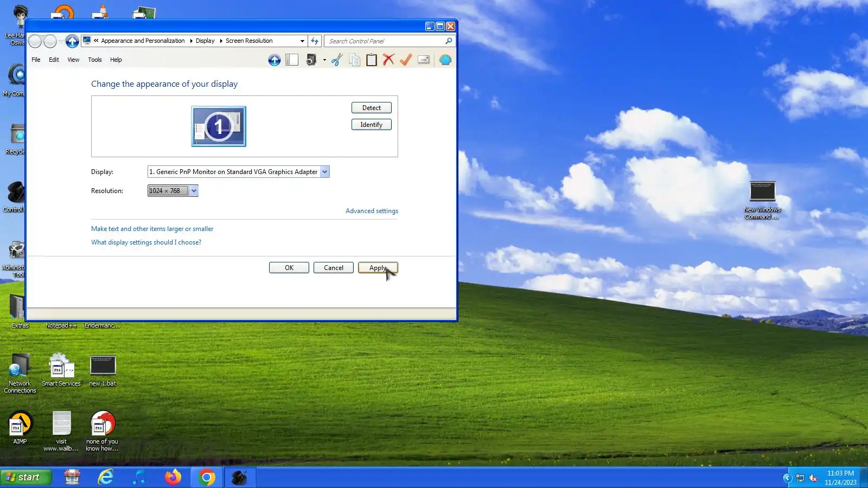Screen dimensions: 868x488
Task: Click the taskbar clock showing 11:03 PM
Action: [840, 473]
